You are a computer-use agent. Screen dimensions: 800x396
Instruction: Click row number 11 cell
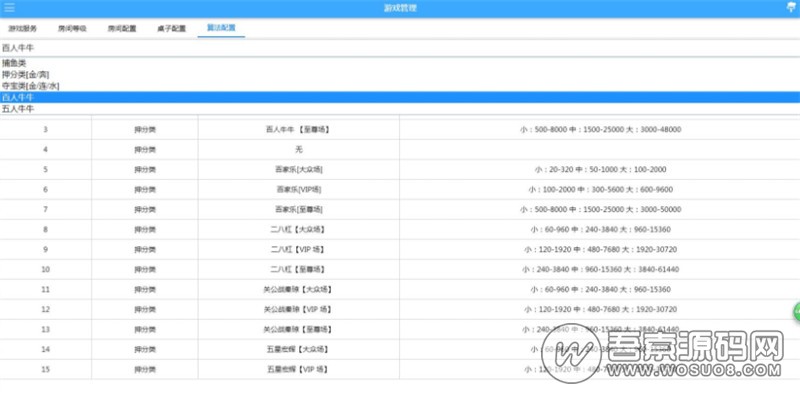45,289
